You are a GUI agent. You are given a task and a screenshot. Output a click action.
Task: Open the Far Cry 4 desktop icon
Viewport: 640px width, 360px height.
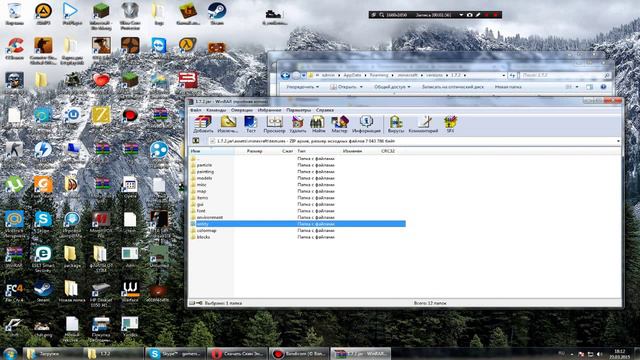(x=14, y=290)
